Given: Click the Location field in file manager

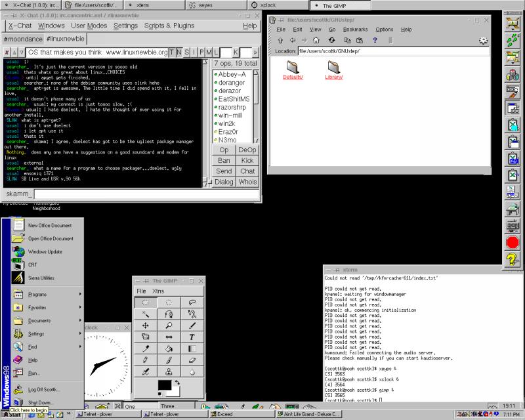Looking at the screenshot, I should click(394, 51).
